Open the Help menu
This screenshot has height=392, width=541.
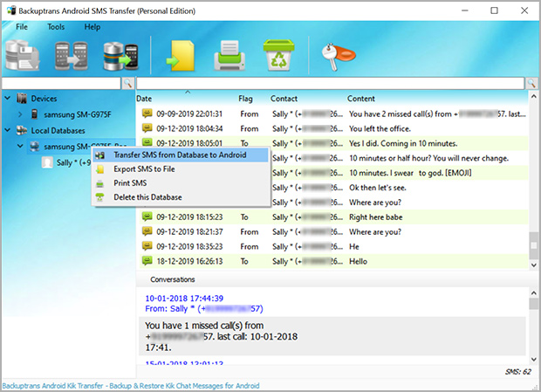coord(92,27)
